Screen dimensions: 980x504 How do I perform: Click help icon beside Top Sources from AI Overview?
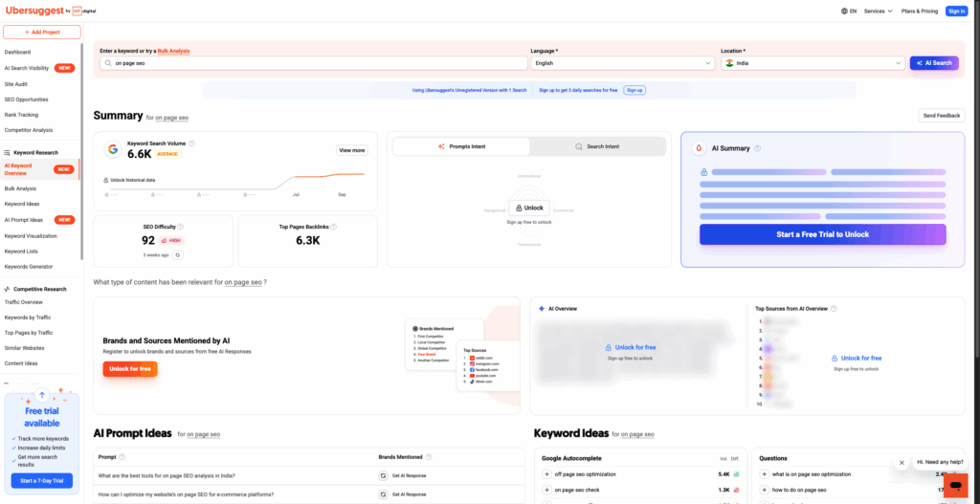[833, 309]
